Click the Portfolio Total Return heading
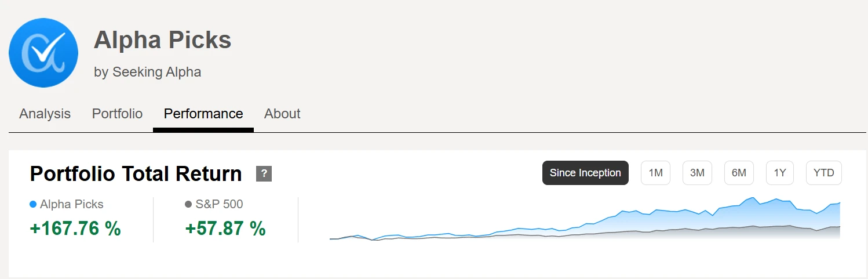 pyautogui.click(x=136, y=174)
